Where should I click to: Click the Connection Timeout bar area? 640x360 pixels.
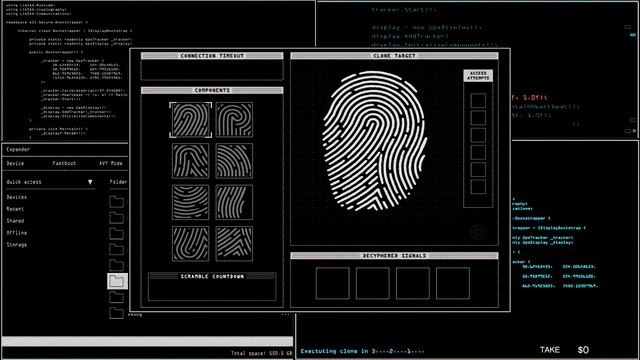[x=212, y=70]
